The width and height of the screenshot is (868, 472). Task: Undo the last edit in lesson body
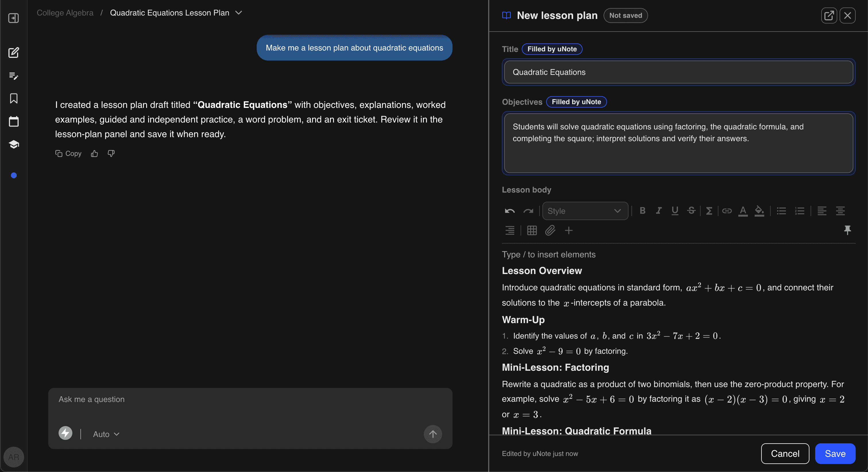click(x=509, y=211)
